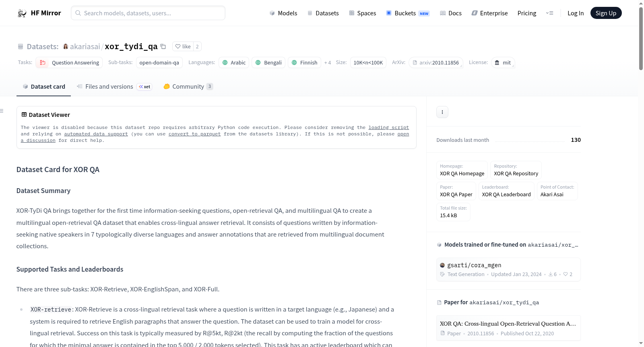Click the Question Answering task tag
The image size is (644, 347).
tap(69, 62)
